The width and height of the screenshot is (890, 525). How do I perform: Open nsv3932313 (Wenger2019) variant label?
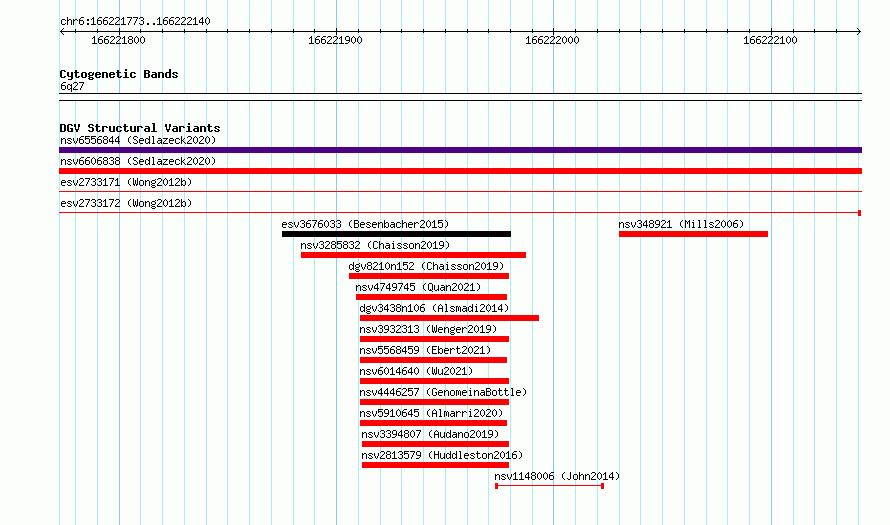click(428, 329)
